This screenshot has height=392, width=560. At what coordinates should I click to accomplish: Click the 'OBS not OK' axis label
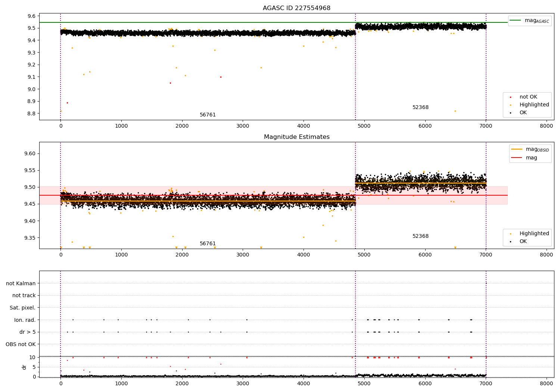[21, 344]
